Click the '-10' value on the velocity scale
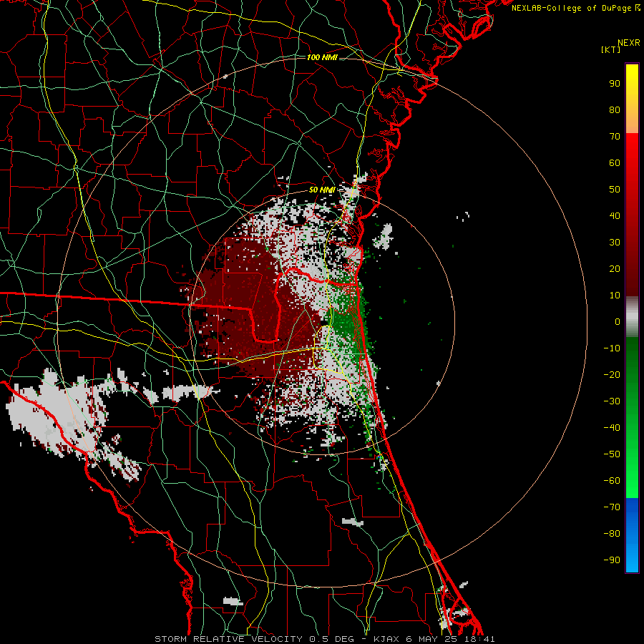This screenshot has width=644, height=644. coord(612,348)
